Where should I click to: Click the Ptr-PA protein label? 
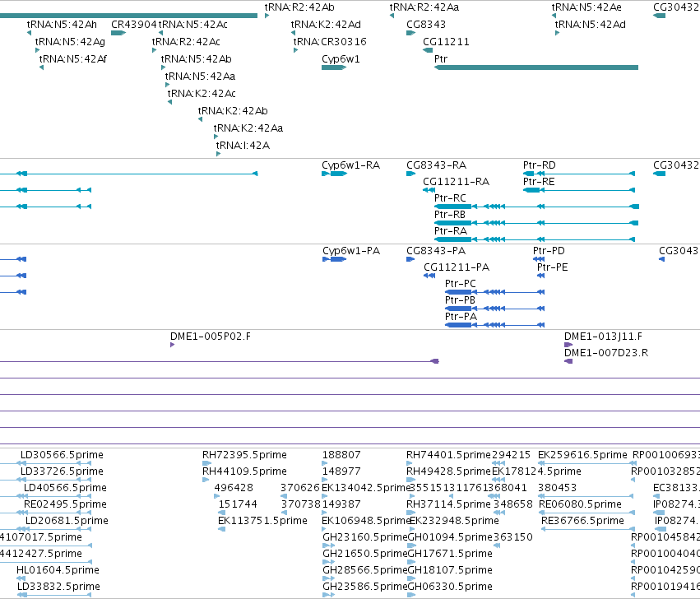click(x=461, y=317)
